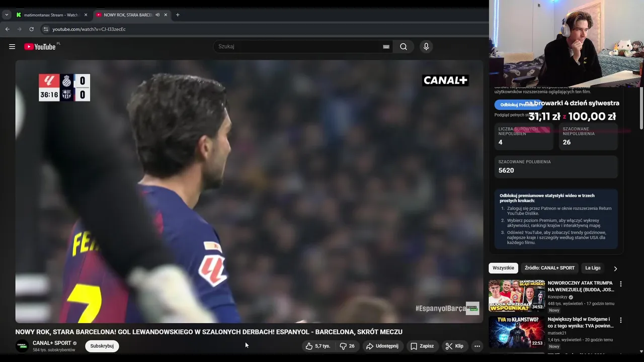Open the YouTube hamburger guide menu
Viewport: 644px width, 362px height.
tap(12, 47)
